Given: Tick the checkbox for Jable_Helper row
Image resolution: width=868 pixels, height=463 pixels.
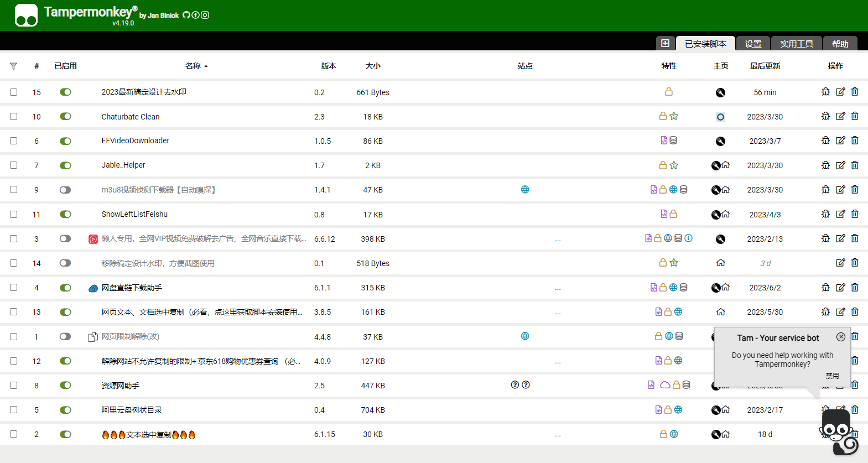Looking at the screenshot, I should coord(13,165).
